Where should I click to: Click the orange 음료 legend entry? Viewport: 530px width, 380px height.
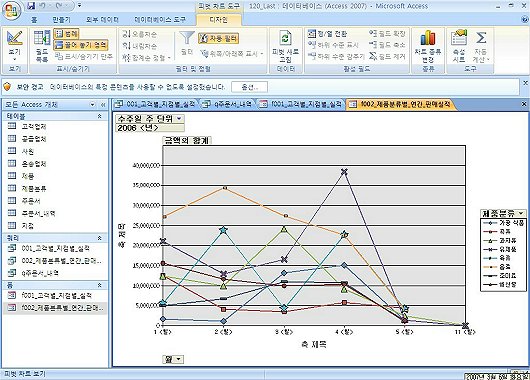click(503, 267)
